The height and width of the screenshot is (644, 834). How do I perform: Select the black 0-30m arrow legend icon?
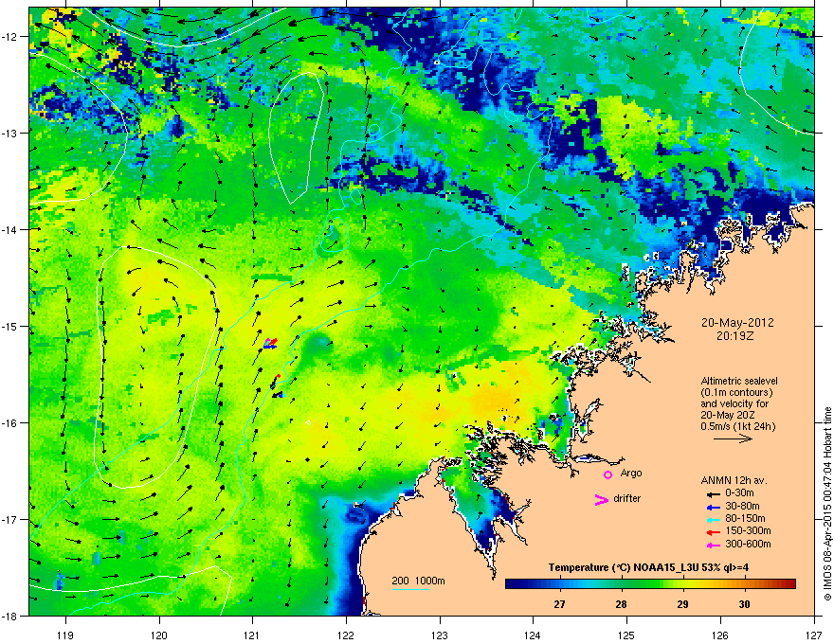(x=713, y=493)
